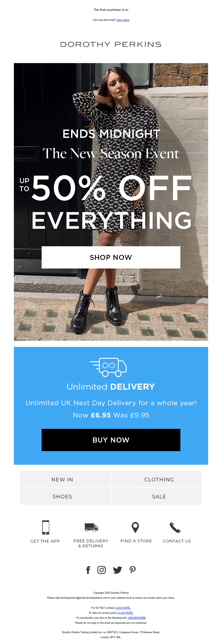This screenshot has width=222, height=644.
Task: Open the Instagram icon link
Action: click(x=102, y=570)
